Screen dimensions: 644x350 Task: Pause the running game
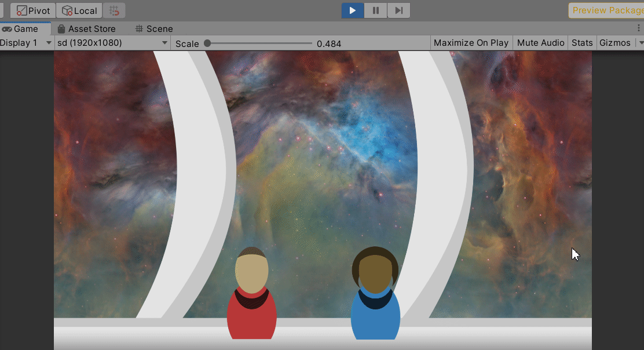376,10
